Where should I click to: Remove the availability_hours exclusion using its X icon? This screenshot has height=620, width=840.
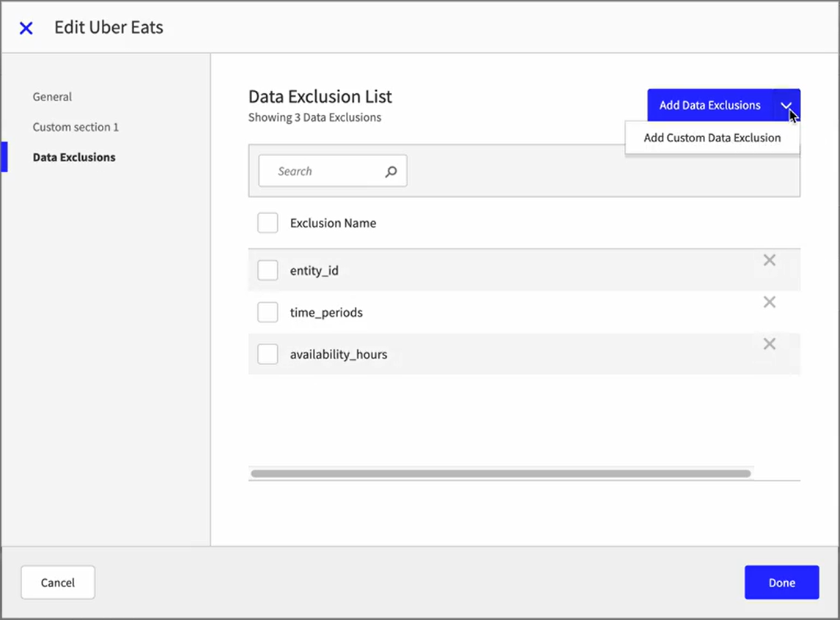pos(769,344)
